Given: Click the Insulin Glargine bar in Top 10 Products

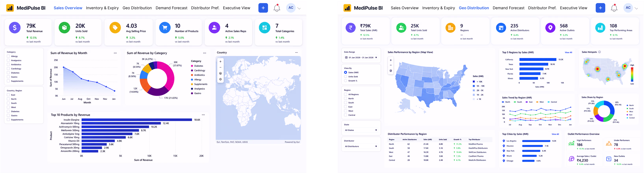Looking at the screenshot, I should (x=137, y=120).
